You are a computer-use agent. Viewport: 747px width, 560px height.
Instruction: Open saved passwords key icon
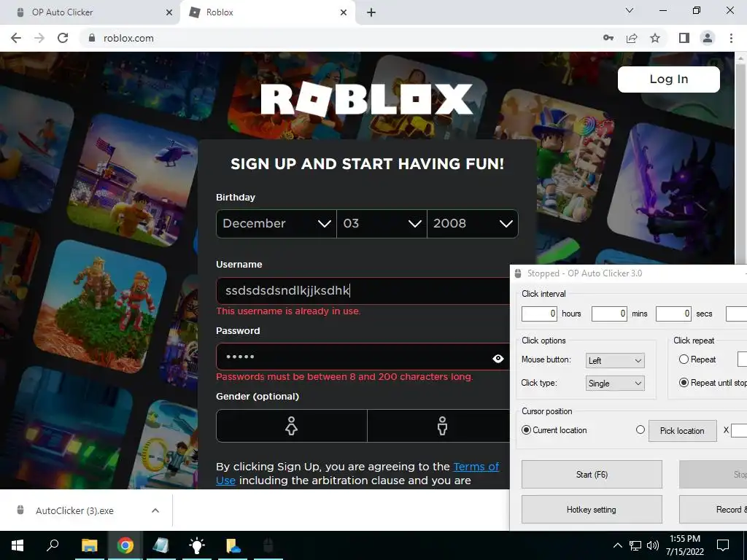point(608,38)
